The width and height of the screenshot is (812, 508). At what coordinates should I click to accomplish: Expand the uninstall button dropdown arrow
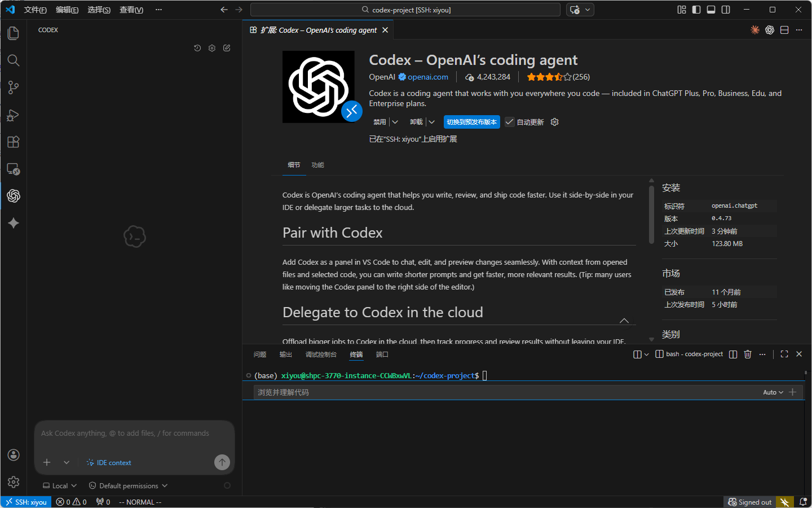[432, 122]
